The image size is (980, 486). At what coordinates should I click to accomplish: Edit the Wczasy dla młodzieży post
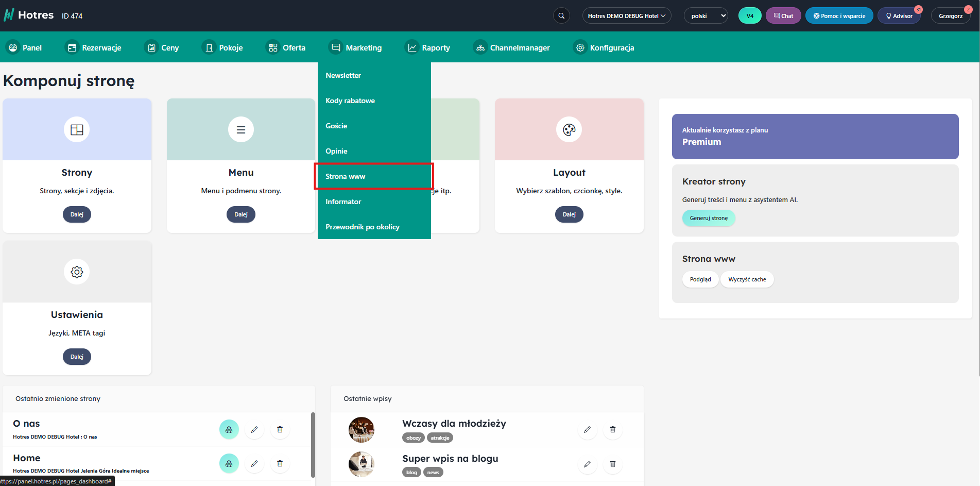tap(587, 429)
